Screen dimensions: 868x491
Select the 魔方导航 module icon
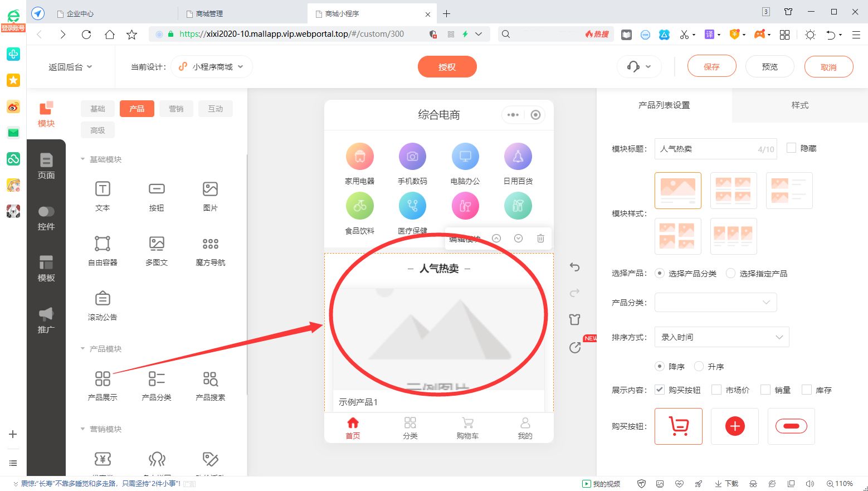tap(209, 250)
